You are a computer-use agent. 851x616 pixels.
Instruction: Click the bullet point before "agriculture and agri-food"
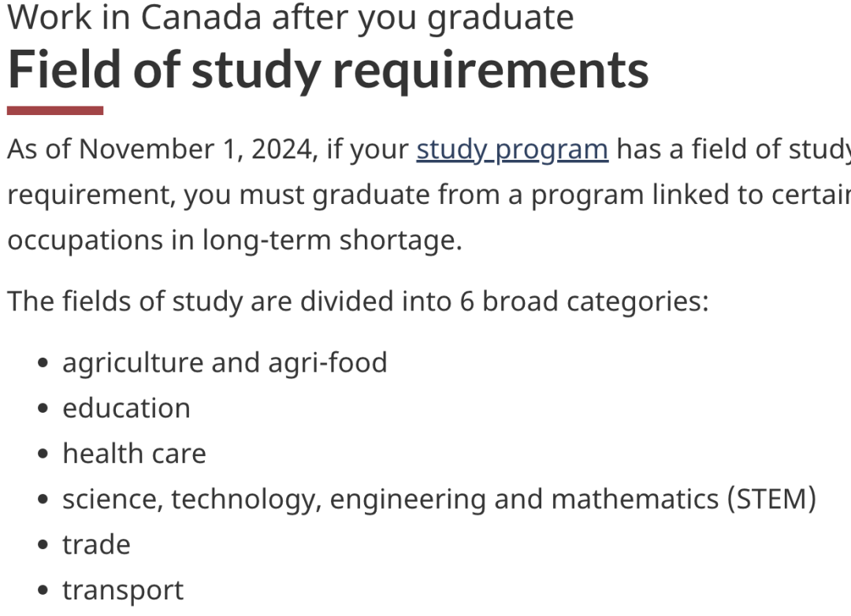[x=43, y=363]
